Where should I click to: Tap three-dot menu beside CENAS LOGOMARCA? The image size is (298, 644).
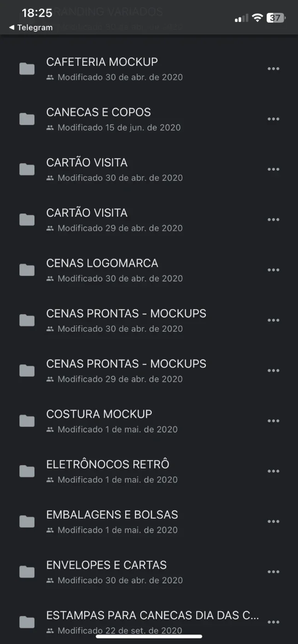273,270
